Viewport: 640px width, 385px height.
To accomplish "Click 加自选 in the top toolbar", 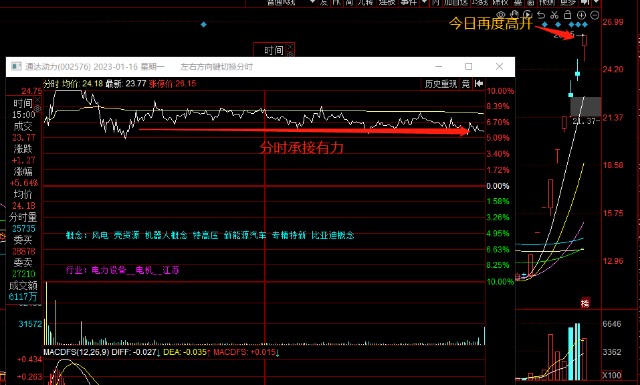I will [455, 2].
